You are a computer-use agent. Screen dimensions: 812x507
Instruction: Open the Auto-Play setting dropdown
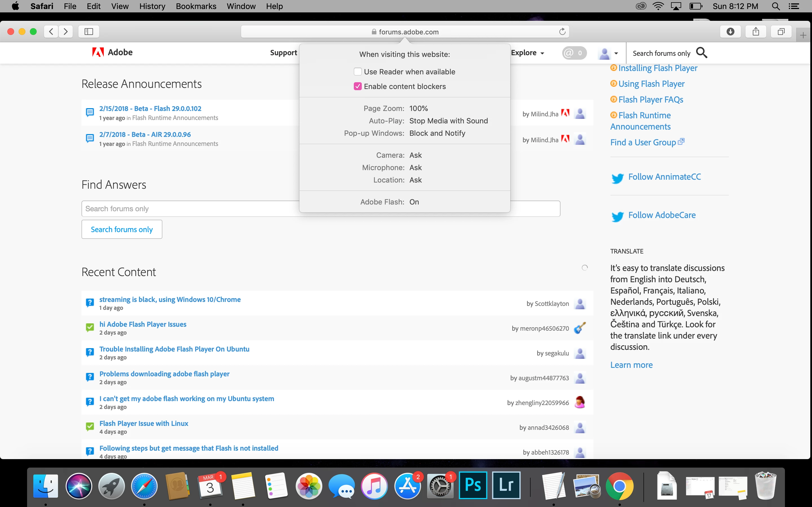(x=448, y=121)
